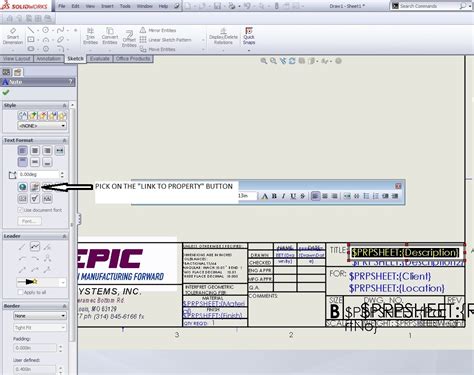Open the Tight Fit border size dropdown
Screen dimensions: 474x375
click(x=40, y=328)
